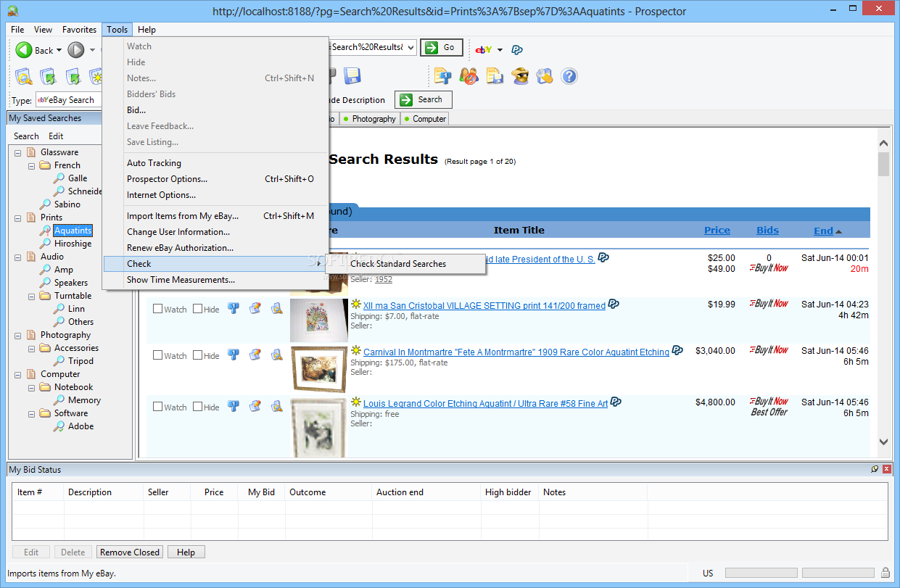Select Auto Tracking from Tools menu

point(215,163)
